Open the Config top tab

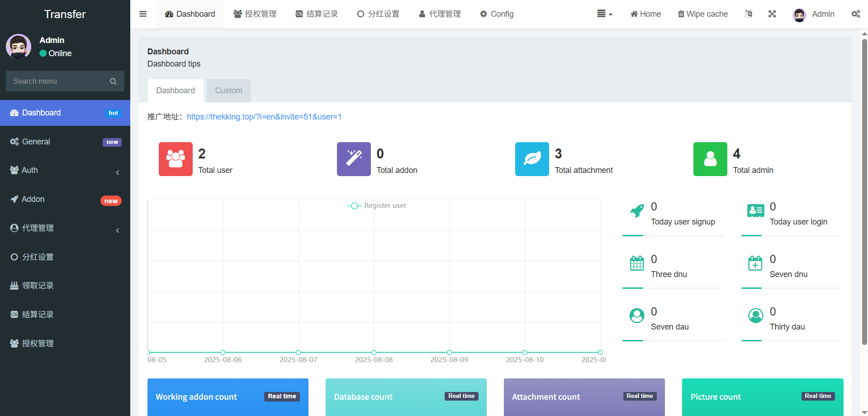tap(497, 14)
